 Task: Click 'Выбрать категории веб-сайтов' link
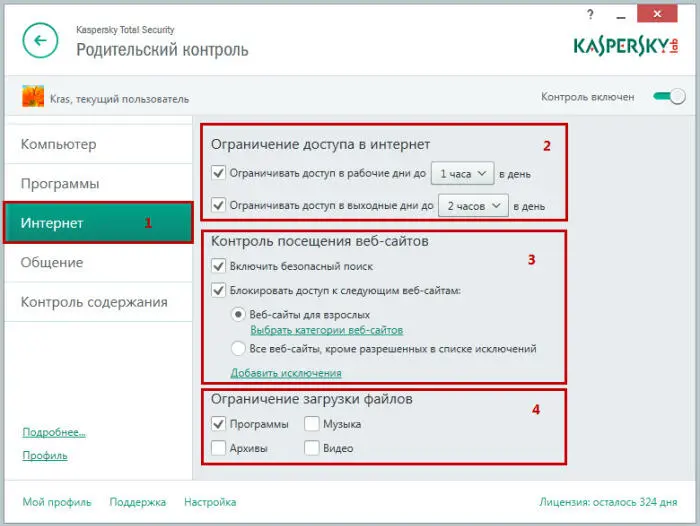(x=327, y=330)
